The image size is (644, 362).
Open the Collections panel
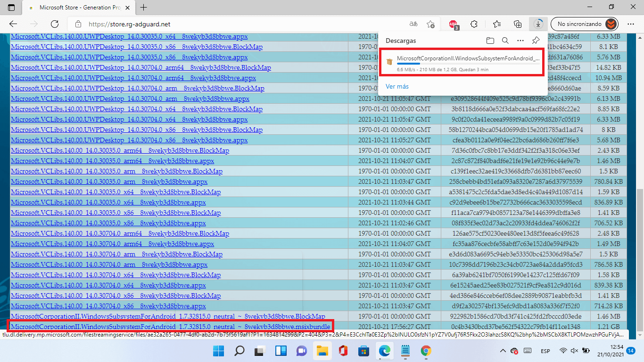point(518,24)
